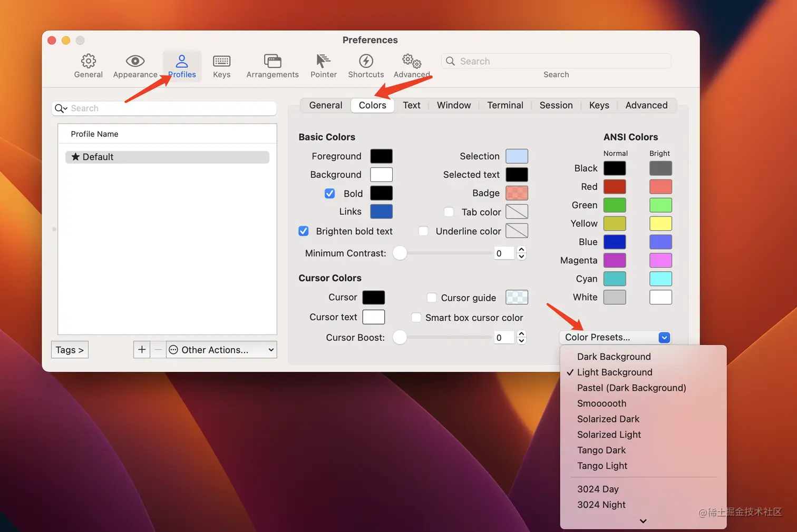Choose the Smoooooth preset
The width and height of the screenshot is (797, 532).
pyautogui.click(x=643, y=403)
